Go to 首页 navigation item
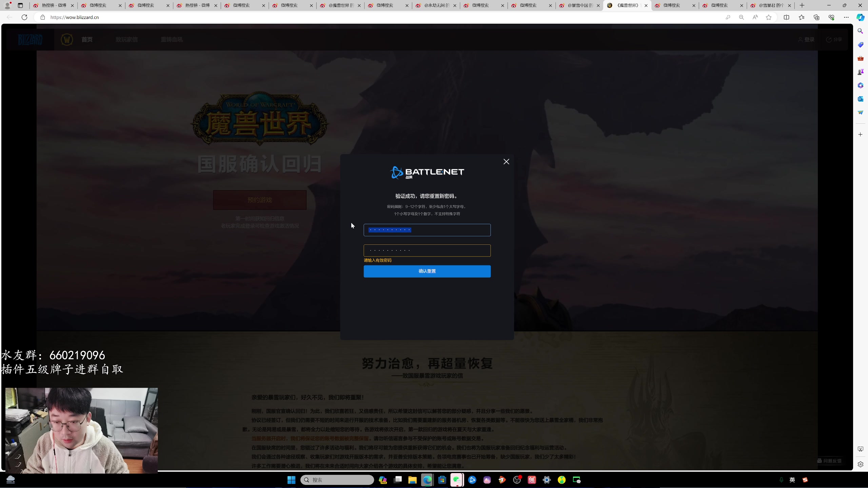Screen dimensions: 868x488 click(x=87, y=40)
